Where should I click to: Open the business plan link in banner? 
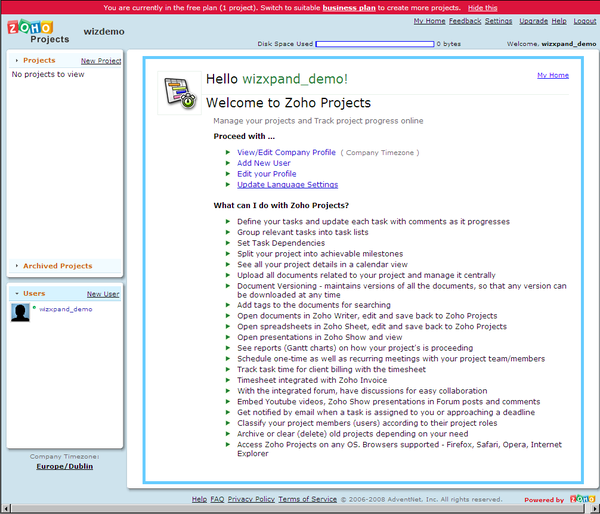click(x=349, y=8)
